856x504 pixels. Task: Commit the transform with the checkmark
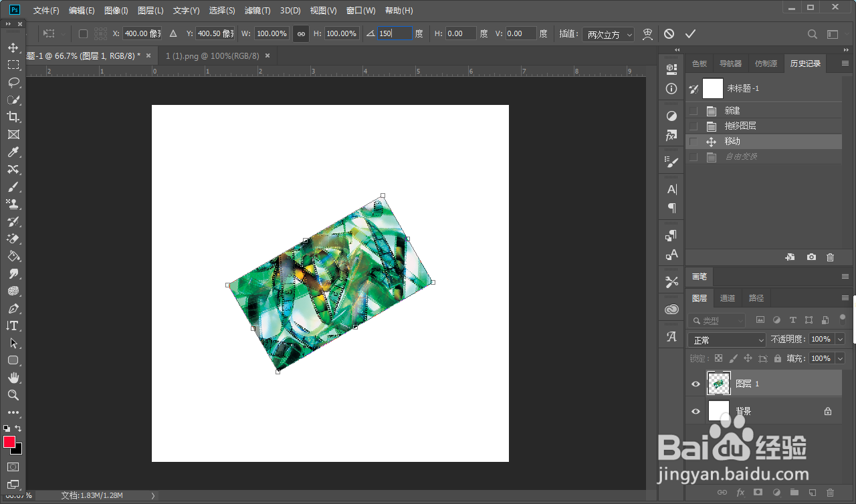pyautogui.click(x=690, y=33)
